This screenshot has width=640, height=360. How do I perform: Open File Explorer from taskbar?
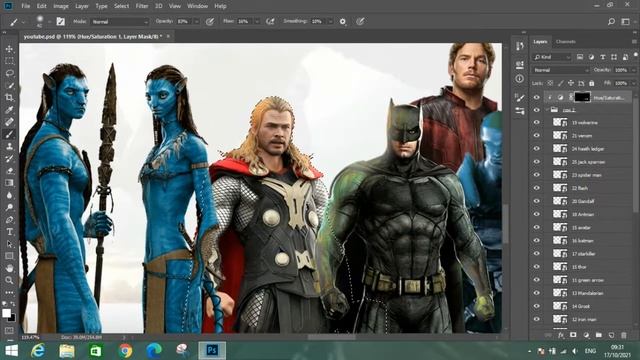[67, 351]
